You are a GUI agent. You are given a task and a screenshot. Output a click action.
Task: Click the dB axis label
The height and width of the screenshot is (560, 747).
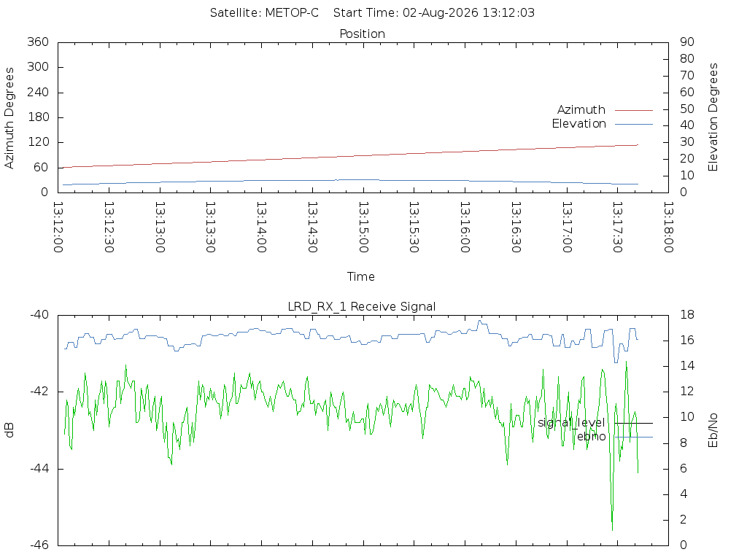tap(9, 430)
